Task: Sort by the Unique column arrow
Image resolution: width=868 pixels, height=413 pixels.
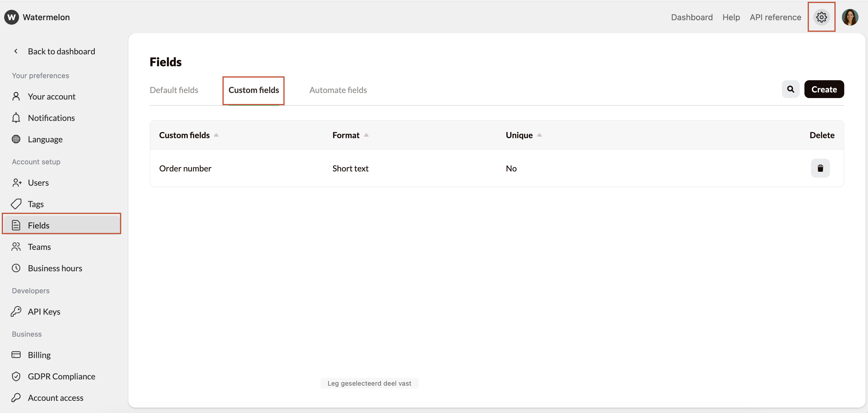Action: click(539, 135)
